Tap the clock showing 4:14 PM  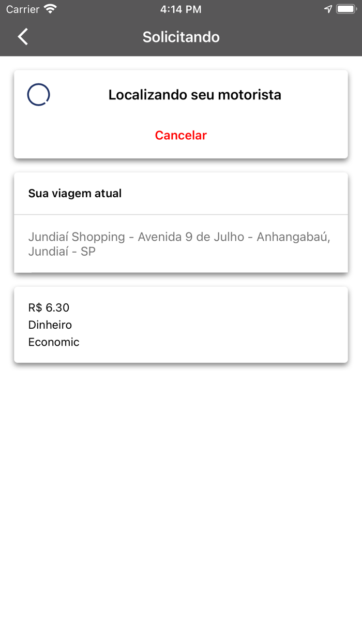tap(180, 8)
